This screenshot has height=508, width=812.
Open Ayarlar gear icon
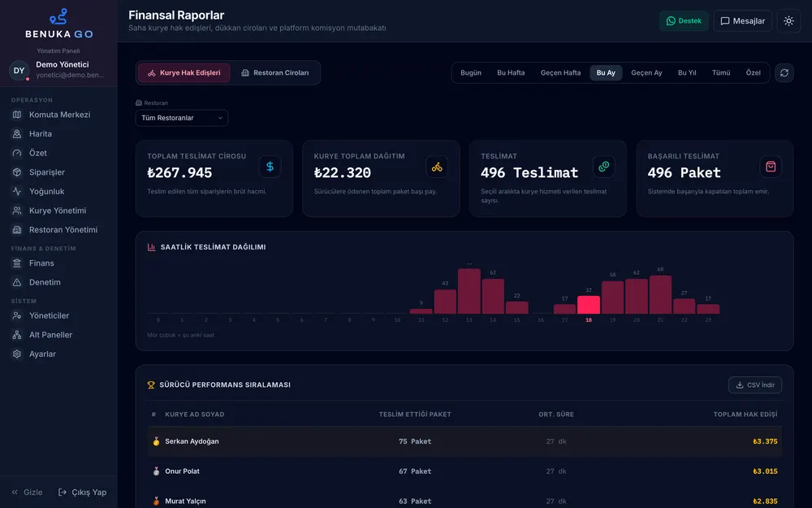pyautogui.click(x=17, y=354)
